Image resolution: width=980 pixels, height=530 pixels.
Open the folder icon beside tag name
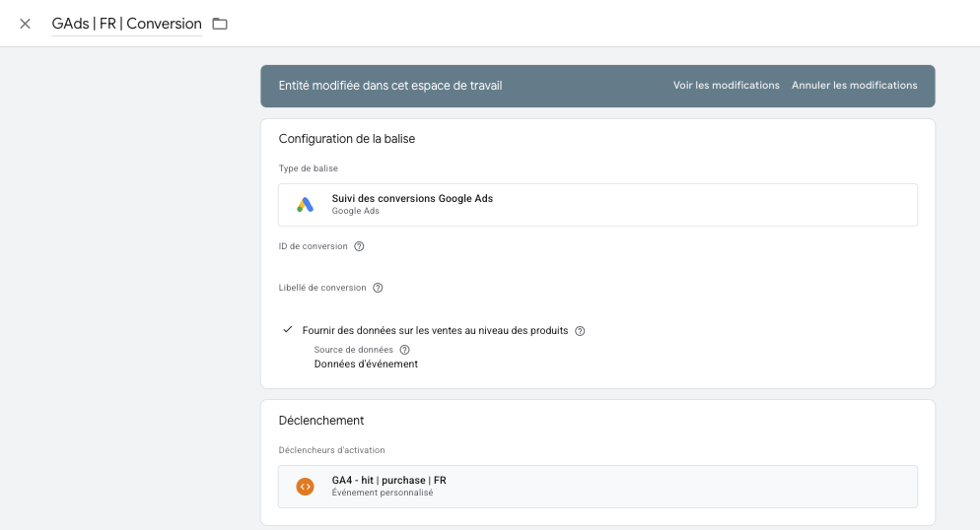pos(220,24)
